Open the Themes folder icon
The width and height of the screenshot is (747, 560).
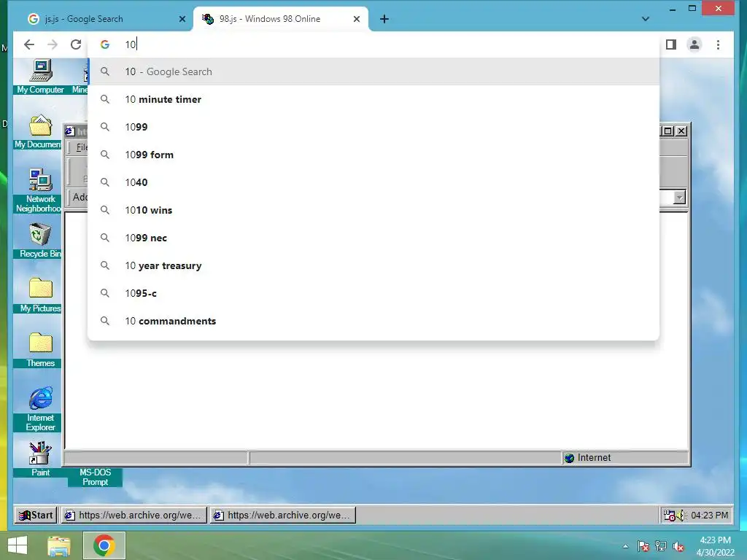click(x=41, y=350)
